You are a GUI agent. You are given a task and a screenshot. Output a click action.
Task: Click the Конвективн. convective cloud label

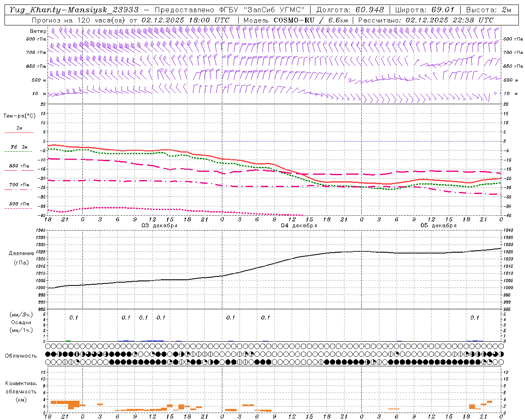pos(21,383)
